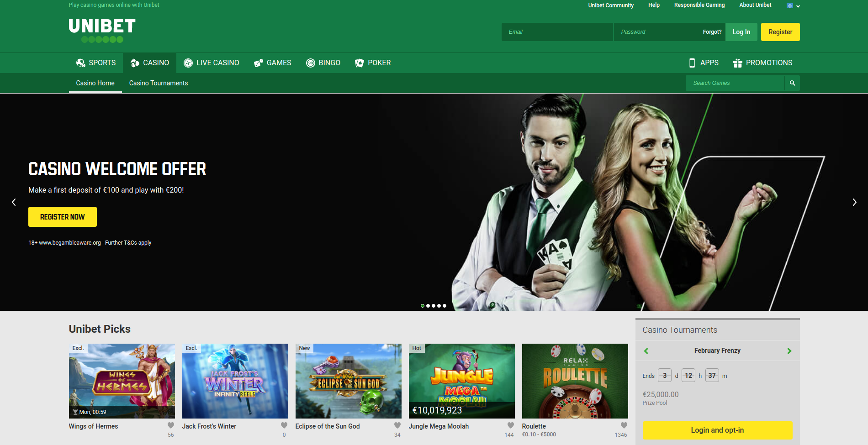The width and height of the screenshot is (868, 445).
Task: Select the Casino main menu item
Action: click(150, 63)
